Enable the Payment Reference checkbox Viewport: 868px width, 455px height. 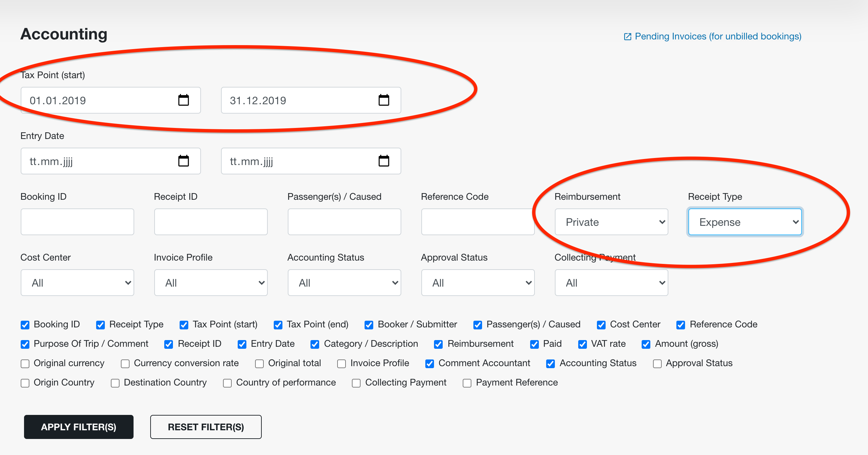click(467, 383)
